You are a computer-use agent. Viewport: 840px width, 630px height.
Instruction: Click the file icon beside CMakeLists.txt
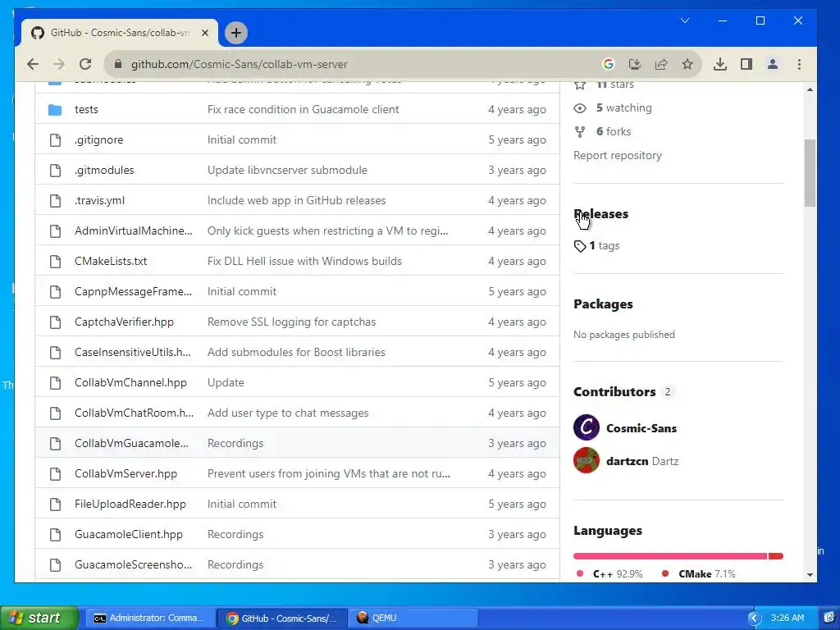coord(55,262)
